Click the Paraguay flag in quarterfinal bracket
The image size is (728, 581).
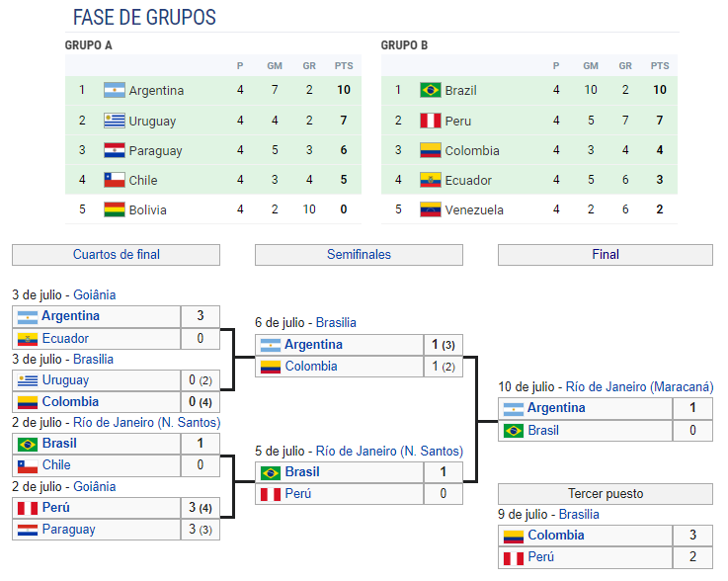point(28,530)
